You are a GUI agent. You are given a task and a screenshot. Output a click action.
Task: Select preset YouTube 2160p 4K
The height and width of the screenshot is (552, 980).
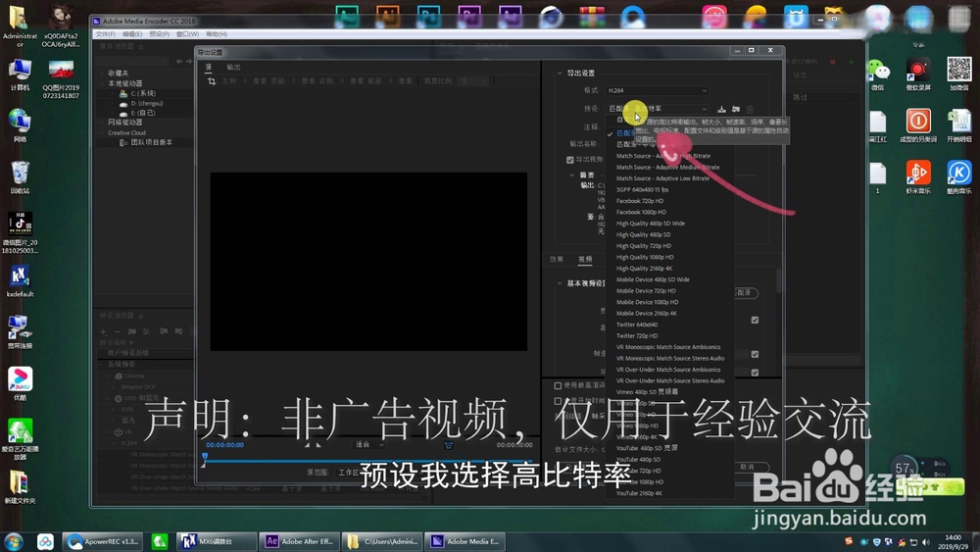point(639,494)
